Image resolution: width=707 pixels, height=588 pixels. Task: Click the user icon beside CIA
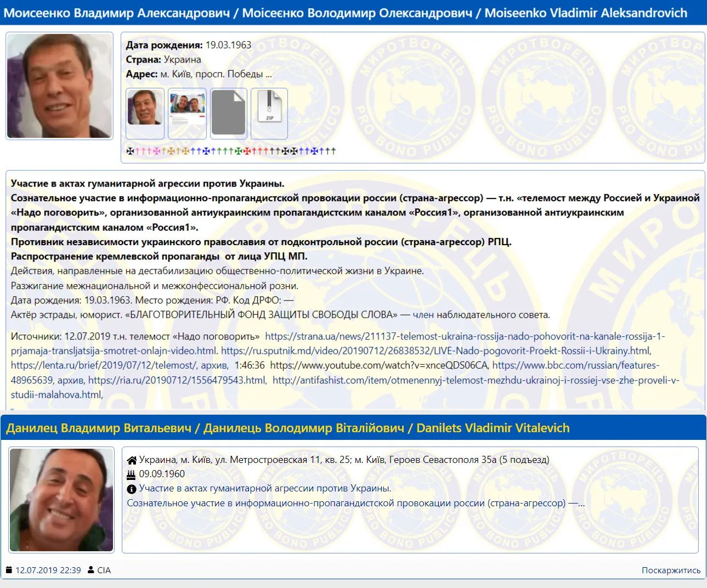[91, 570]
